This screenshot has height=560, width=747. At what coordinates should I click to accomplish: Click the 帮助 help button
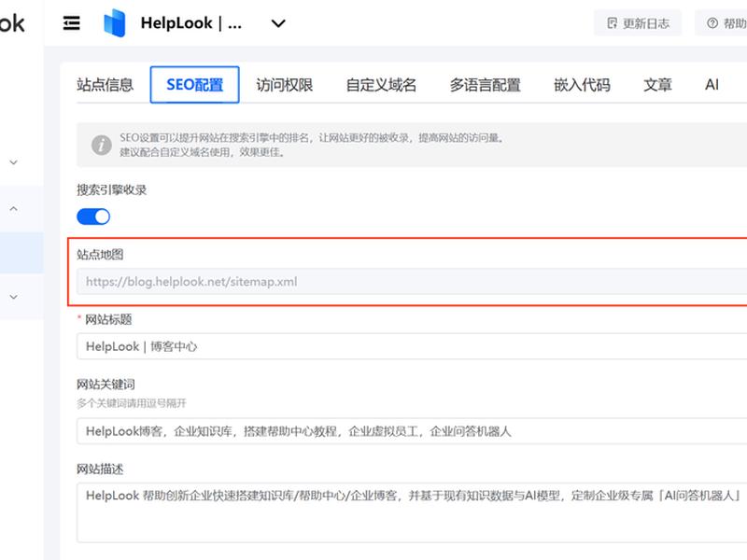721,22
